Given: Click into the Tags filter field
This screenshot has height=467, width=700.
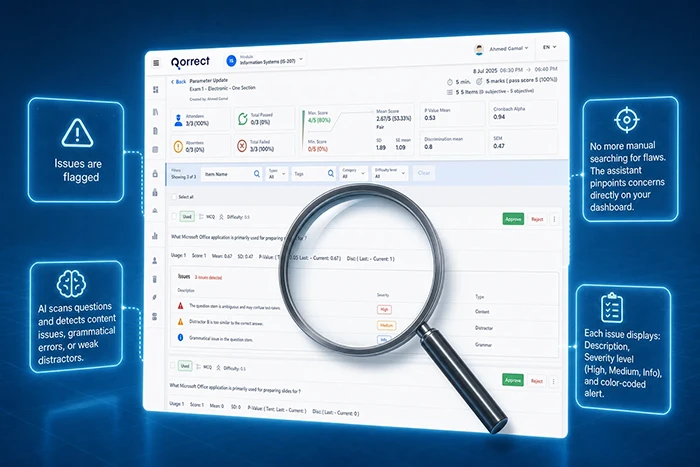Looking at the screenshot, I should tap(313, 174).
